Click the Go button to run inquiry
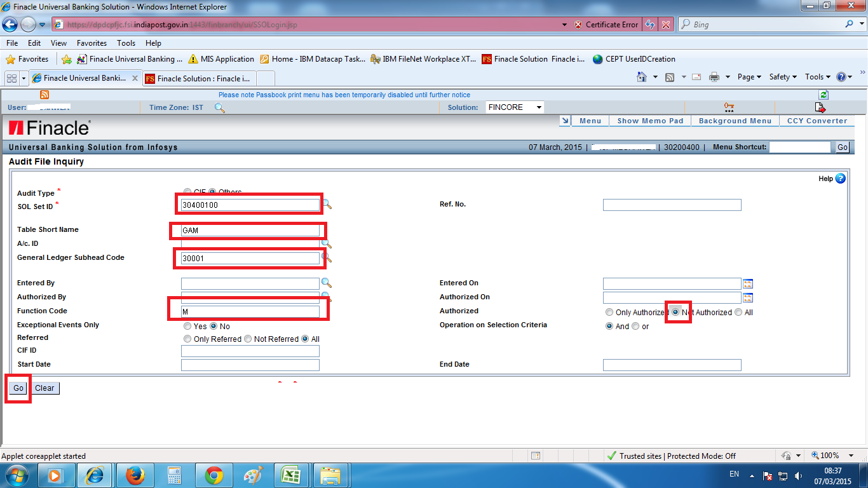 [x=17, y=388]
